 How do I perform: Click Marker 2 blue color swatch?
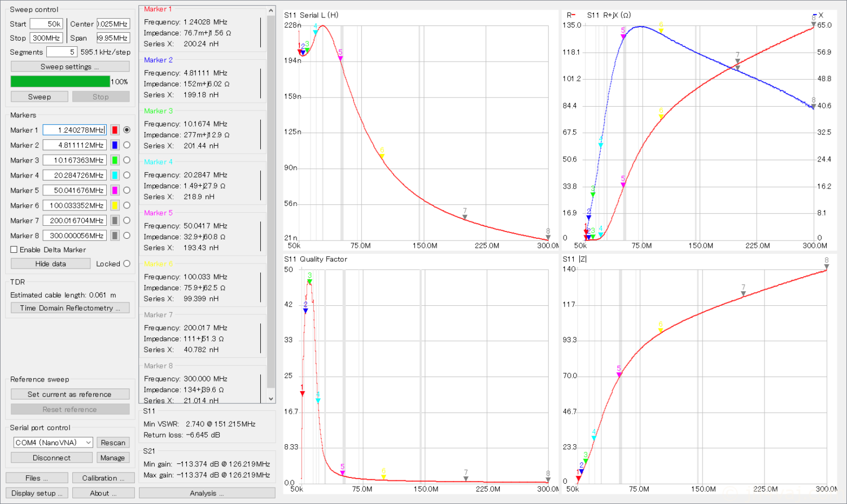click(115, 145)
